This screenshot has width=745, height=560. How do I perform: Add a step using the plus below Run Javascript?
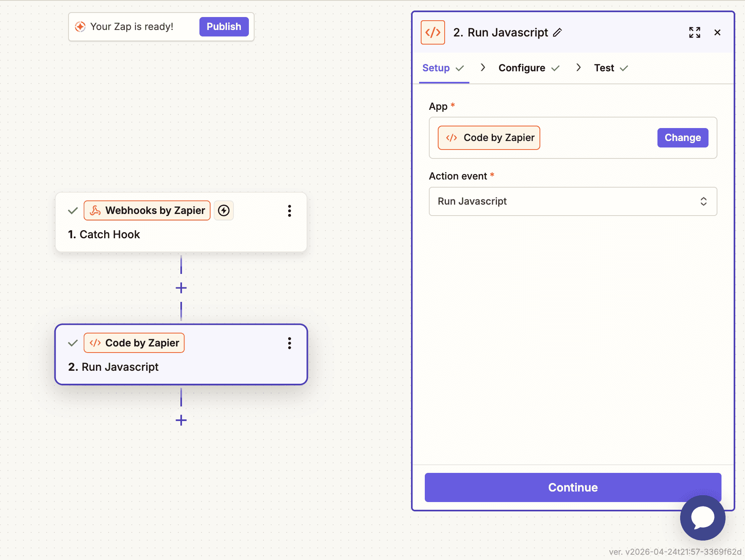pos(181,420)
